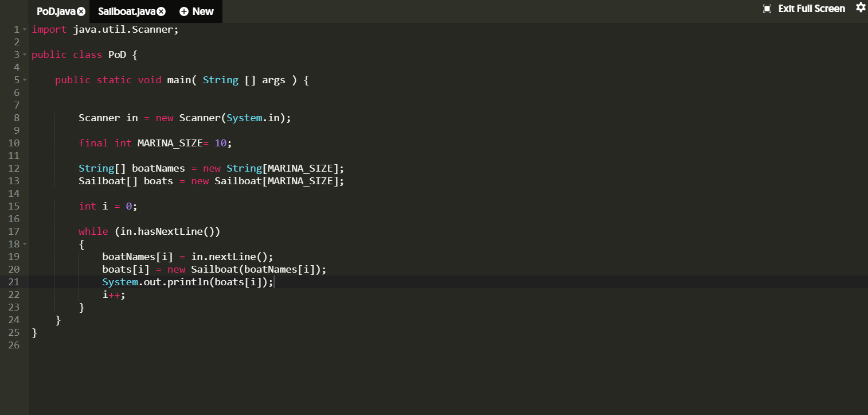Close the PoD.java tab
Image resolution: width=868 pixels, height=415 pixels.
coord(81,11)
